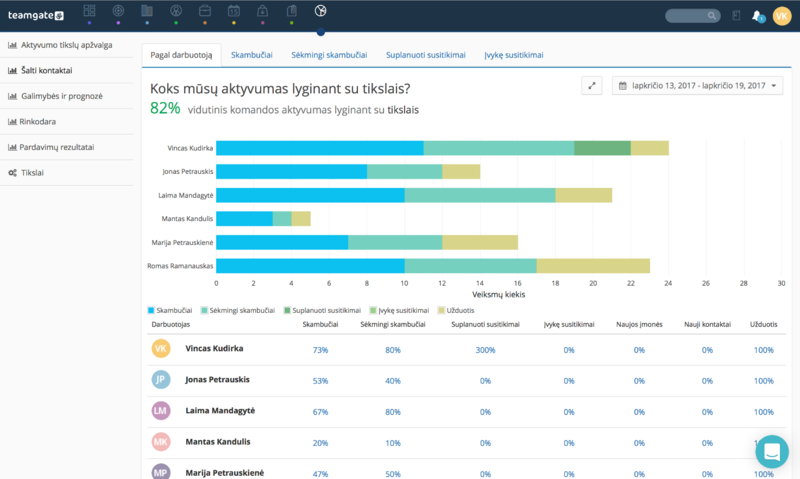Switch to the Skambučiai tab
This screenshot has width=800, height=479.
tap(252, 55)
